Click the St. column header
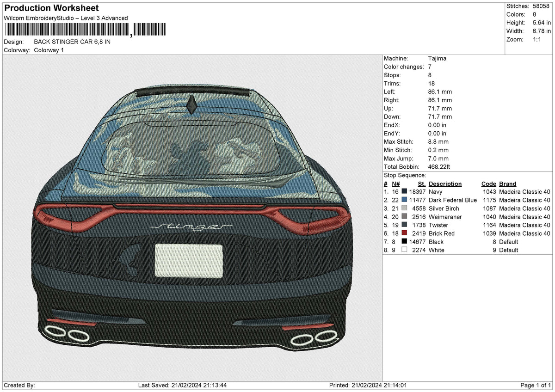The height and width of the screenshot is (392, 555). pos(422,184)
